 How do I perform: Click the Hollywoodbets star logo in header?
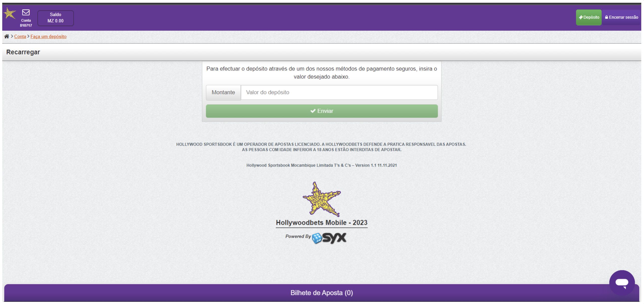pos(10,13)
